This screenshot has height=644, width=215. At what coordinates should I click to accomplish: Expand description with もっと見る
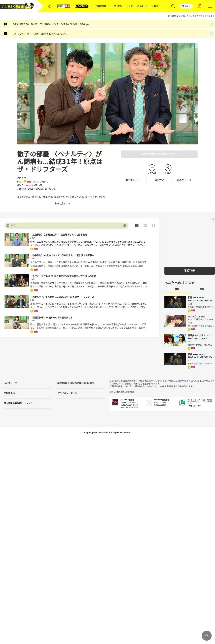(62, 204)
